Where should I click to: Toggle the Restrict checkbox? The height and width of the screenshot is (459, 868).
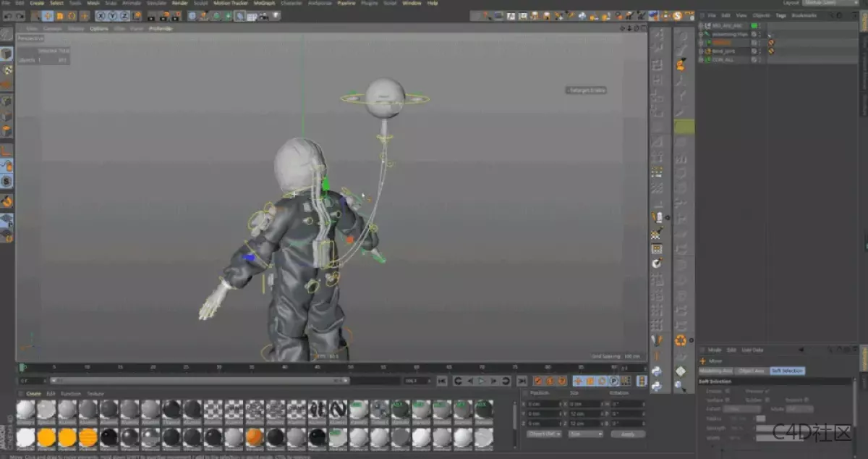click(x=807, y=399)
